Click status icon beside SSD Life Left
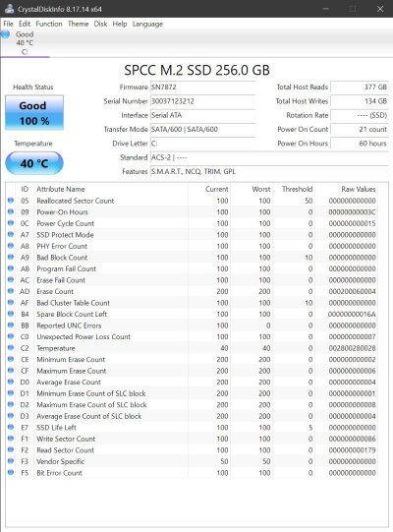This screenshot has width=393, height=532. (11, 427)
